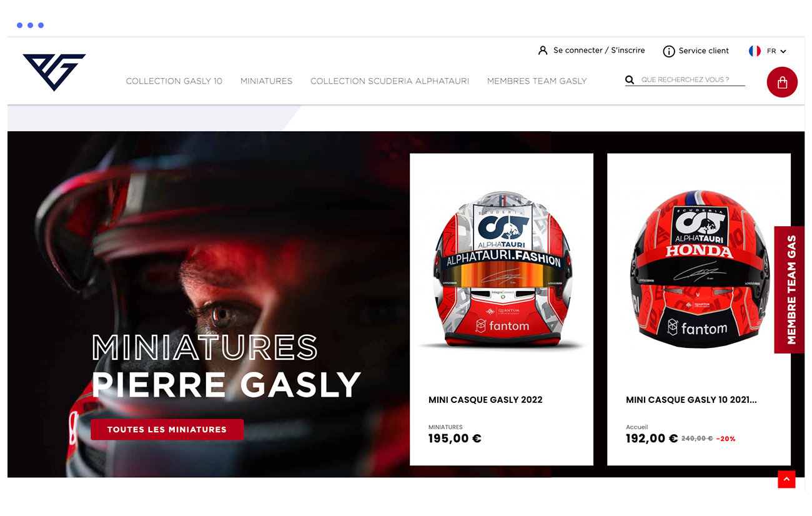Click the user account silhouette icon
812x516 pixels.
543,51
